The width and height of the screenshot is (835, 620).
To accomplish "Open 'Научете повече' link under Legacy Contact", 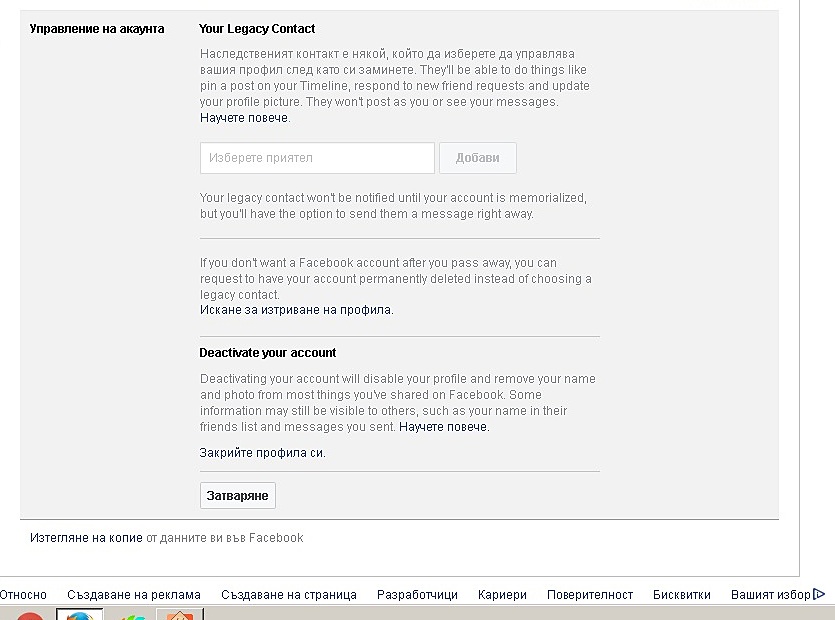I will [x=244, y=118].
